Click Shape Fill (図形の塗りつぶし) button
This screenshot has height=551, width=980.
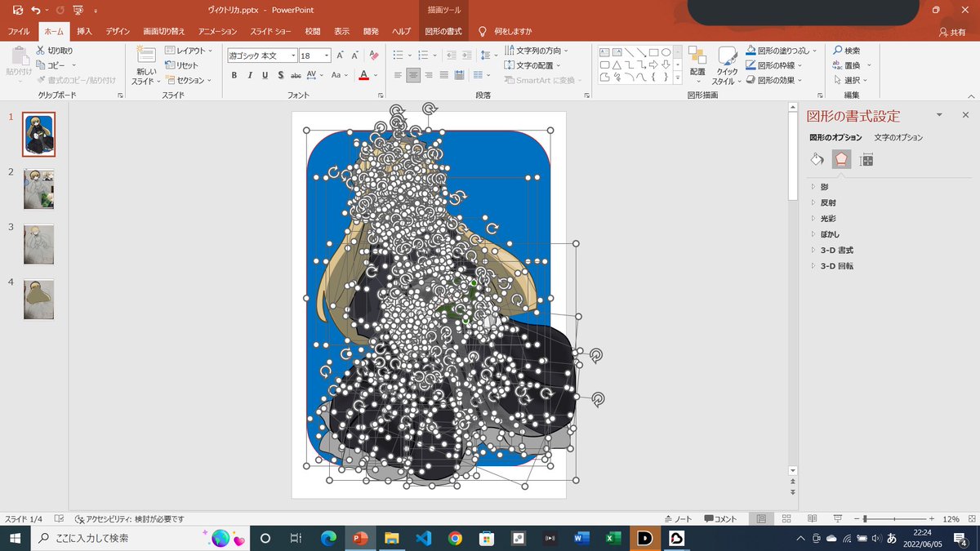click(x=782, y=51)
